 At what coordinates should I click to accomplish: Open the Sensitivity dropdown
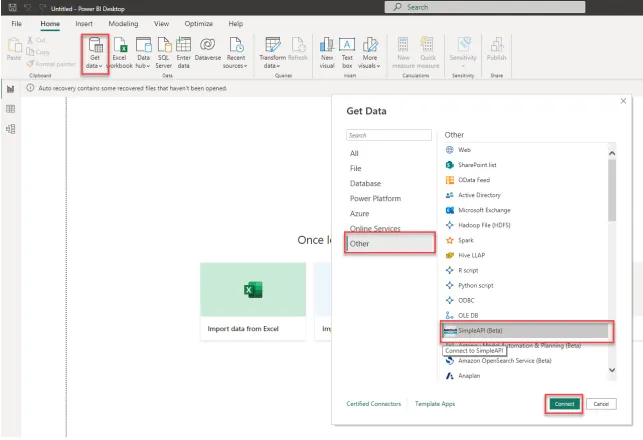click(463, 53)
